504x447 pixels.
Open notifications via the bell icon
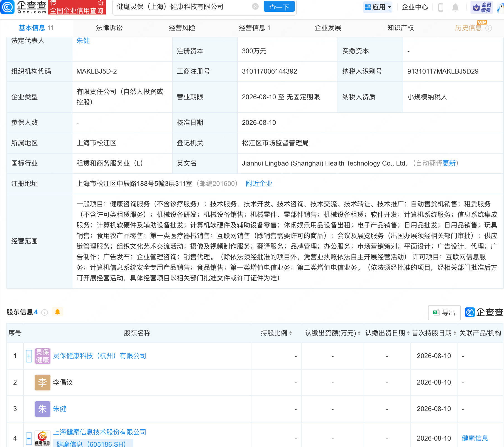tap(455, 8)
